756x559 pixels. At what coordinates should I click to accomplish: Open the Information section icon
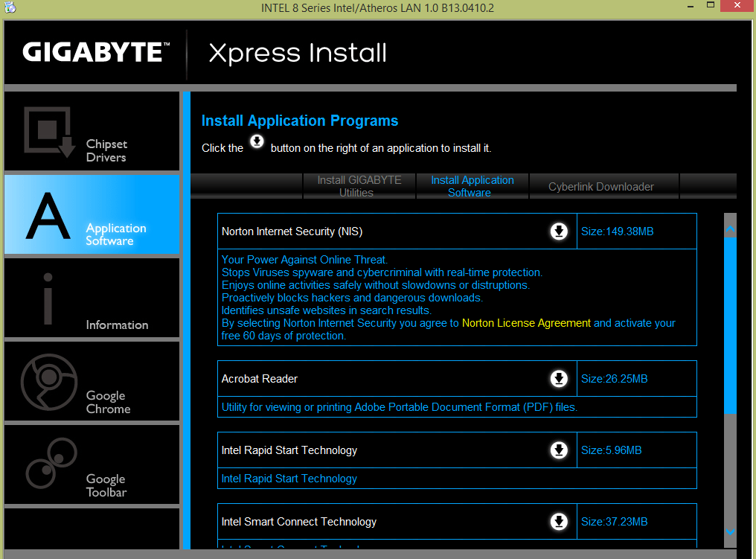[48, 298]
